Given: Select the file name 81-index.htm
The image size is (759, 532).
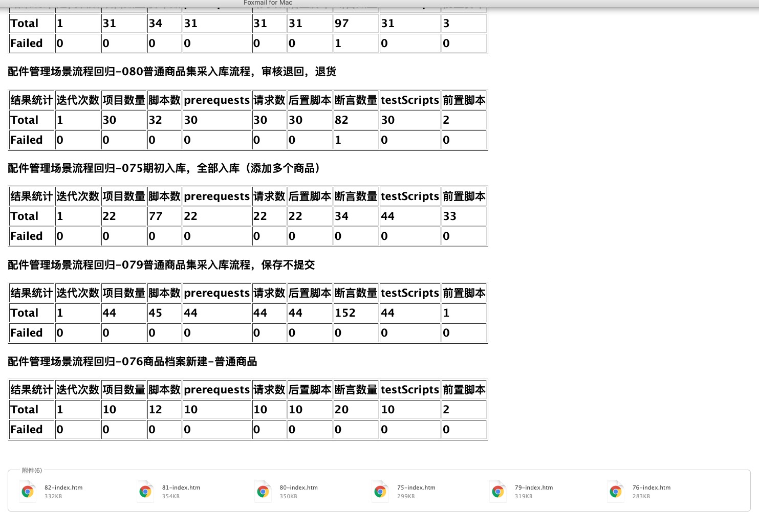Looking at the screenshot, I should (181, 487).
